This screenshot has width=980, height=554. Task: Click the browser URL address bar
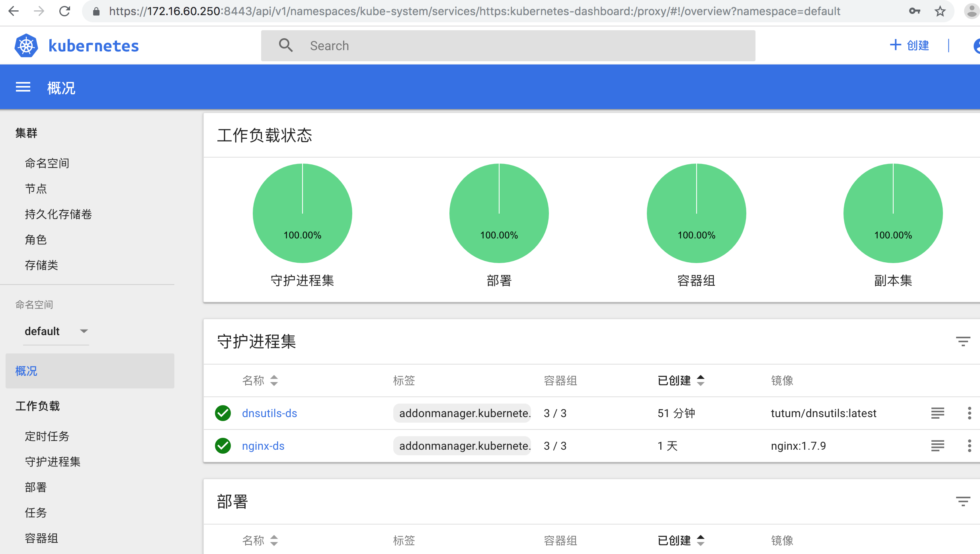click(474, 11)
